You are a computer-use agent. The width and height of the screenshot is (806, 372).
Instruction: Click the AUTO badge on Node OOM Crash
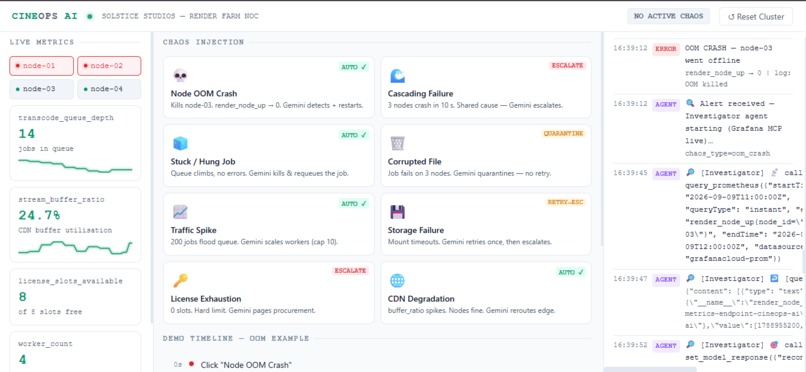(x=354, y=67)
